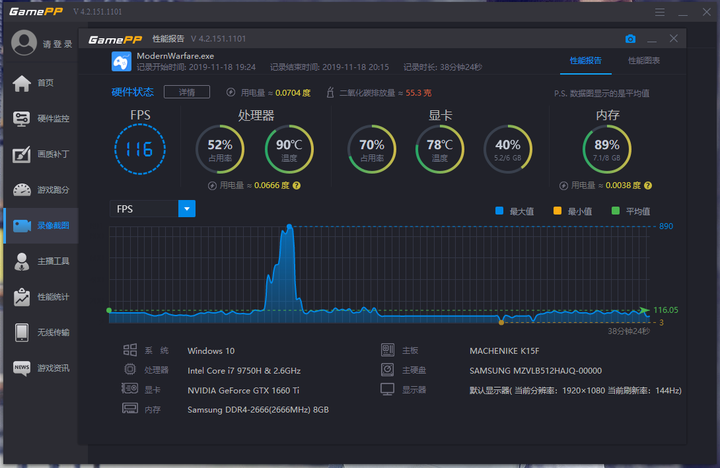This screenshot has height=468, width=720.
Task: Click the RAM 89% usage gauge
Action: (x=607, y=149)
